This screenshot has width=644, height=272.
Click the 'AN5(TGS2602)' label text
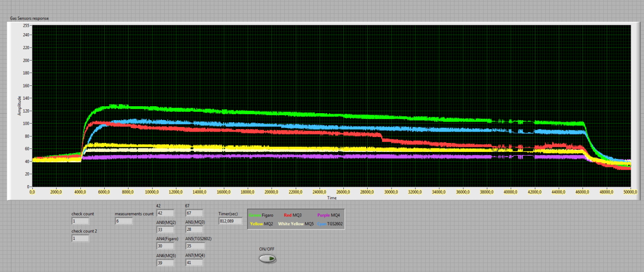(x=198, y=239)
